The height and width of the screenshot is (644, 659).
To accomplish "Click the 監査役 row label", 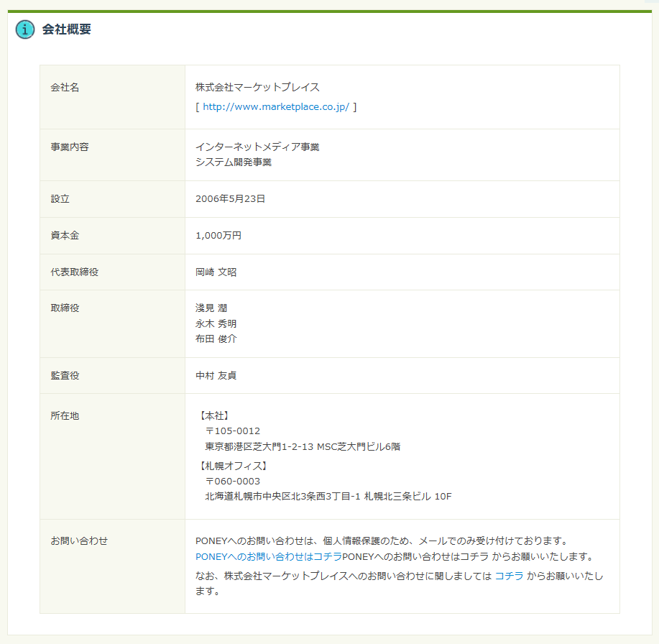I will coord(65,375).
